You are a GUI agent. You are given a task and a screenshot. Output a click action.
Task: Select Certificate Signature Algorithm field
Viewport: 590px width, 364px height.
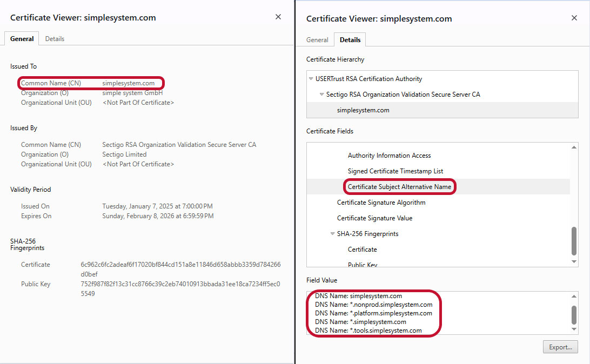click(381, 203)
